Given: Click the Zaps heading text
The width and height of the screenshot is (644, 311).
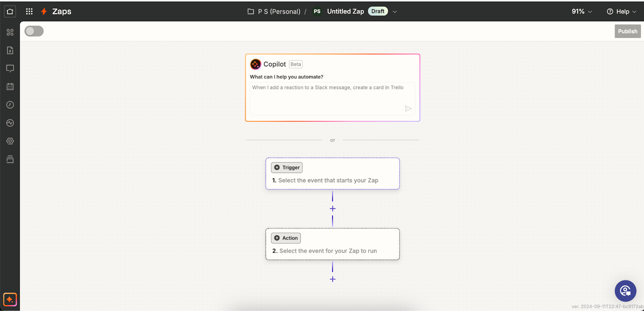Looking at the screenshot, I should pyautogui.click(x=62, y=11).
